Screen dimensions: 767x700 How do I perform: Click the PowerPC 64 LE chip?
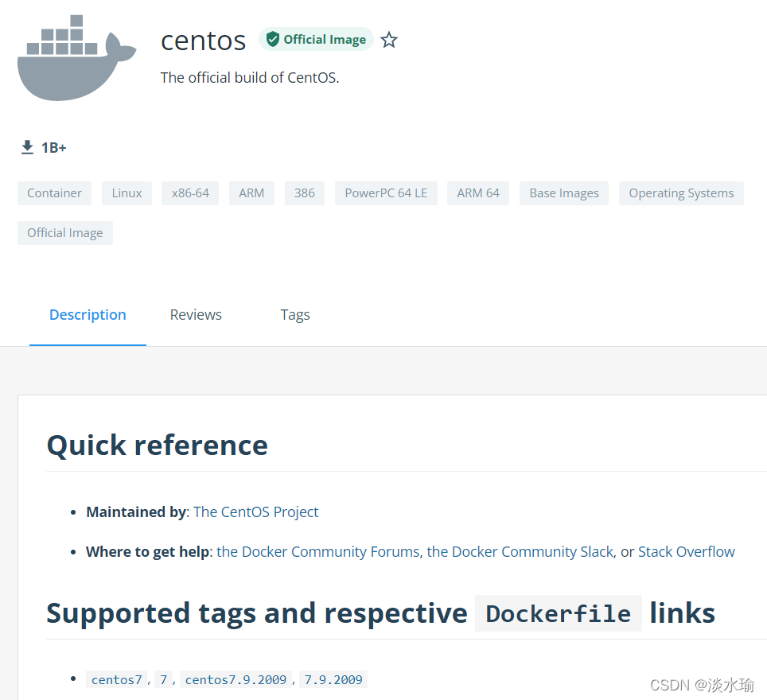click(386, 193)
